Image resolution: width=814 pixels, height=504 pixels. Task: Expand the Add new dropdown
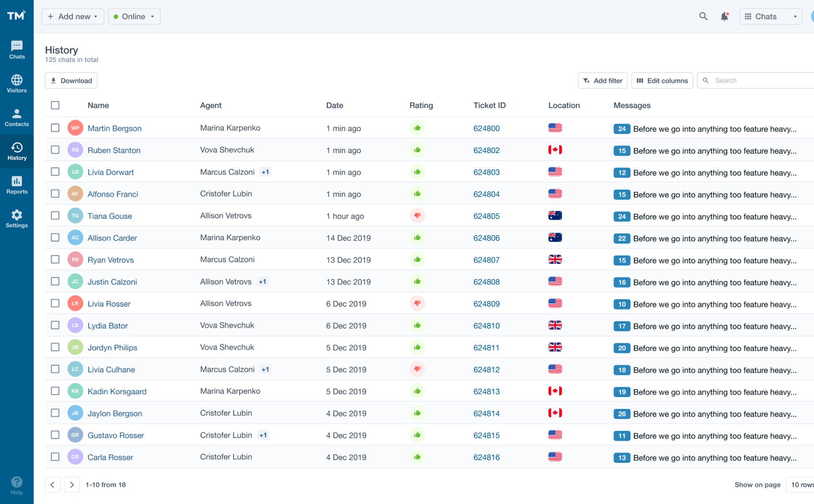[72, 16]
